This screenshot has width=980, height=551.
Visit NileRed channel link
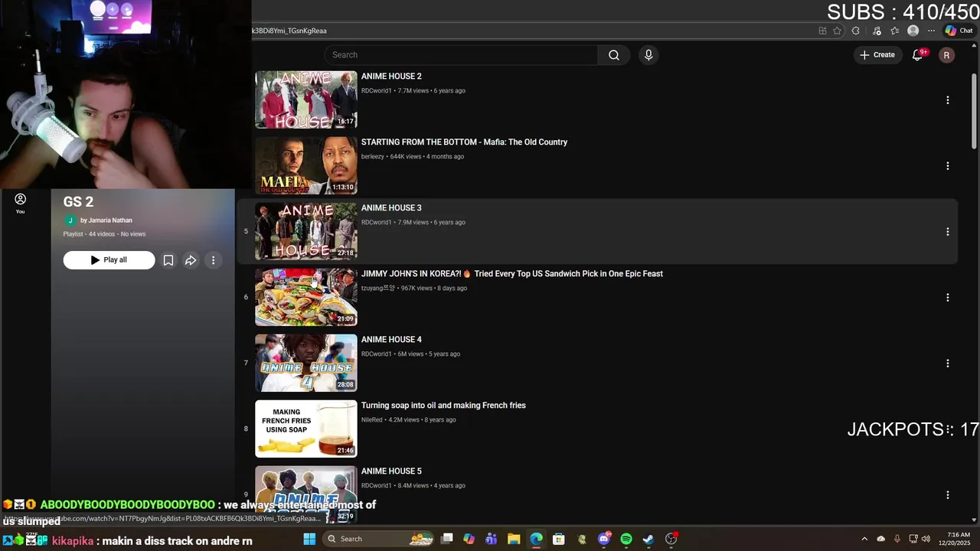[x=371, y=420]
